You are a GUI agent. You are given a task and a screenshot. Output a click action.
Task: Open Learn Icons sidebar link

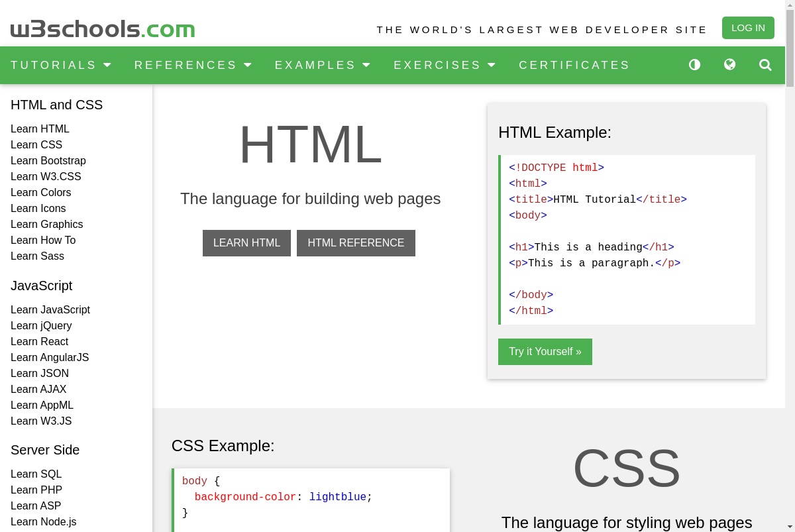pos(38,209)
